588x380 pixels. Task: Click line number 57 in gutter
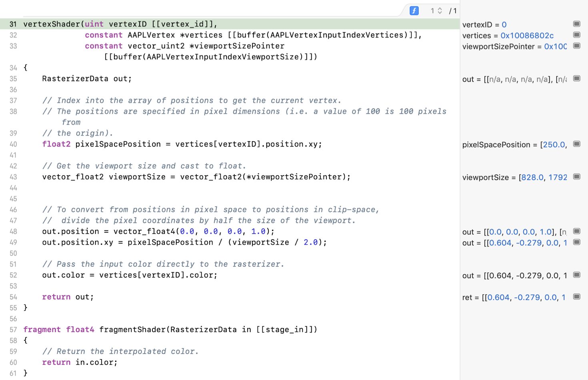13,330
